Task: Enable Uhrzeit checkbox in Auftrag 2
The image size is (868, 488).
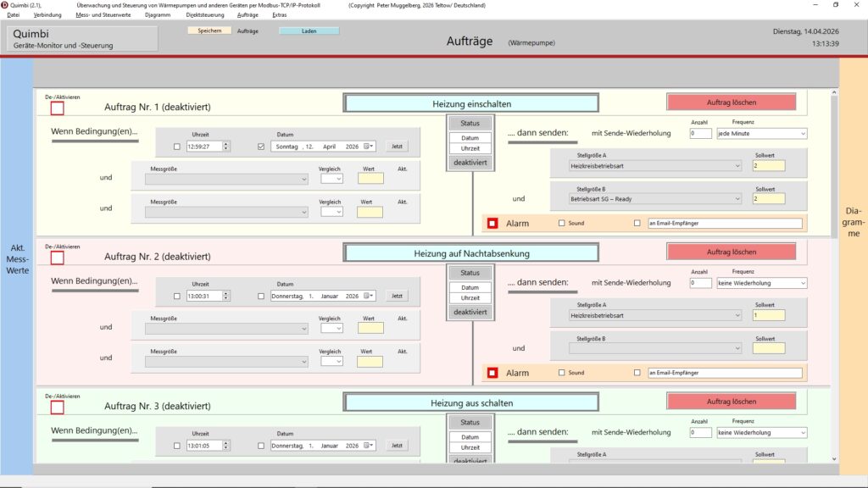Action: click(x=177, y=297)
